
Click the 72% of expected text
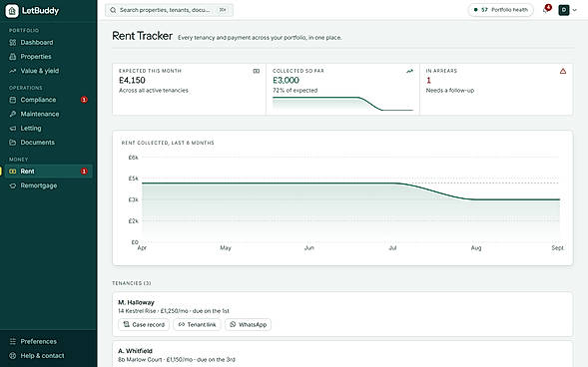click(295, 90)
